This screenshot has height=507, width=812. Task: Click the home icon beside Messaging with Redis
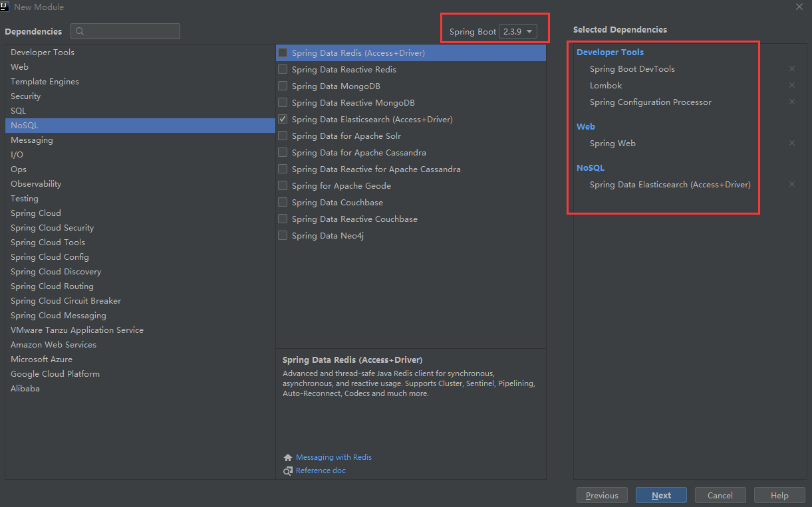coord(288,458)
